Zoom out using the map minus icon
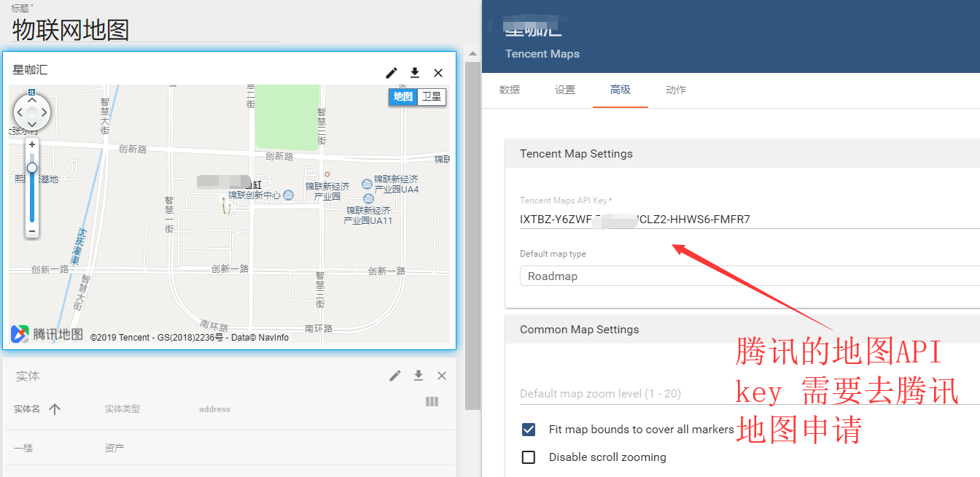980x477 pixels. 31,231
